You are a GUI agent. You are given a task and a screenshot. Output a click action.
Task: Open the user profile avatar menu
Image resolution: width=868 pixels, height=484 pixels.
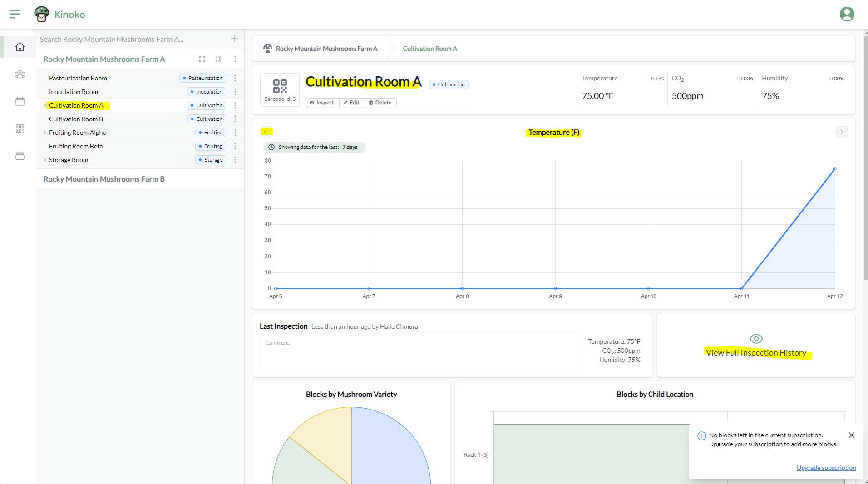coord(847,14)
